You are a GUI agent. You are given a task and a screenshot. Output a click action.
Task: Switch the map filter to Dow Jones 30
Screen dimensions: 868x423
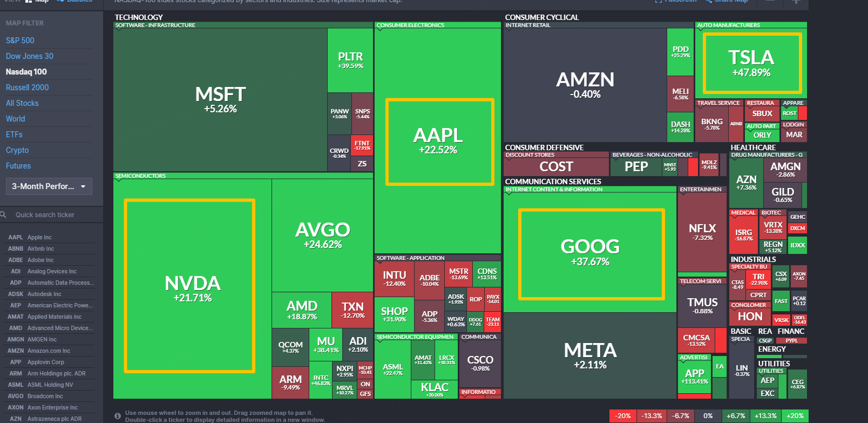click(x=30, y=56)
